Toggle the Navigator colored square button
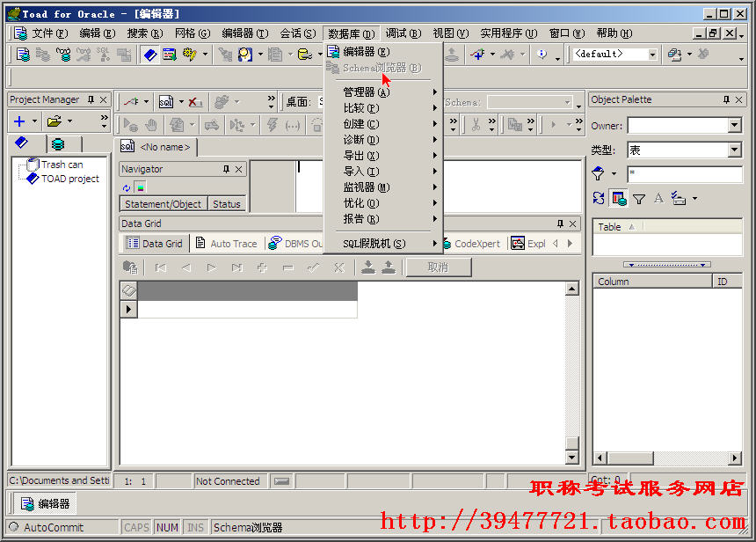756x542 pixels. click(141, 187)
